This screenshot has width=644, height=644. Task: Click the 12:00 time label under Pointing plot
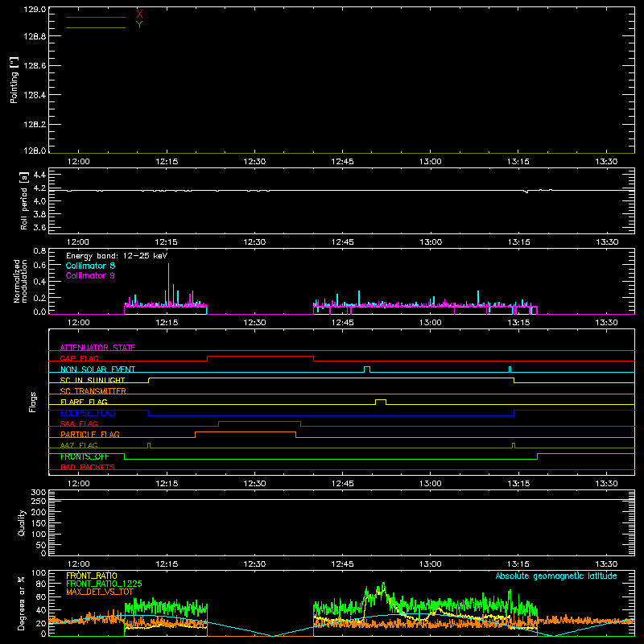pyautogui.click(x=78, y=162)
